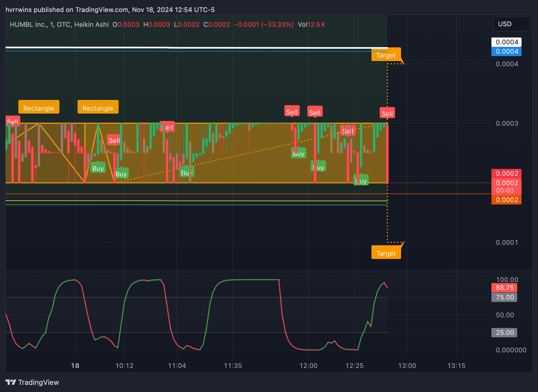Click the 11:04 time axis label
The height and width of the screenshot is (392, 538).
coord(177,366)
